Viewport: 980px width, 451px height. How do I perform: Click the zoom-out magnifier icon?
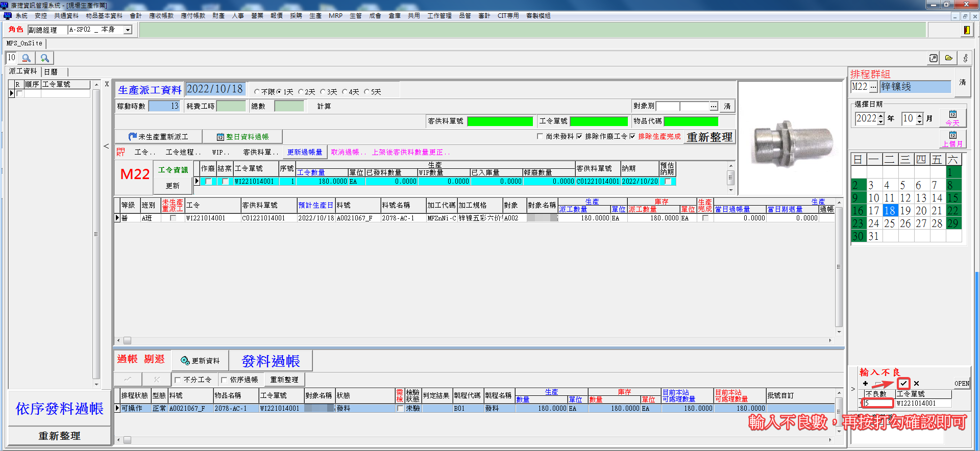(27, 58)
